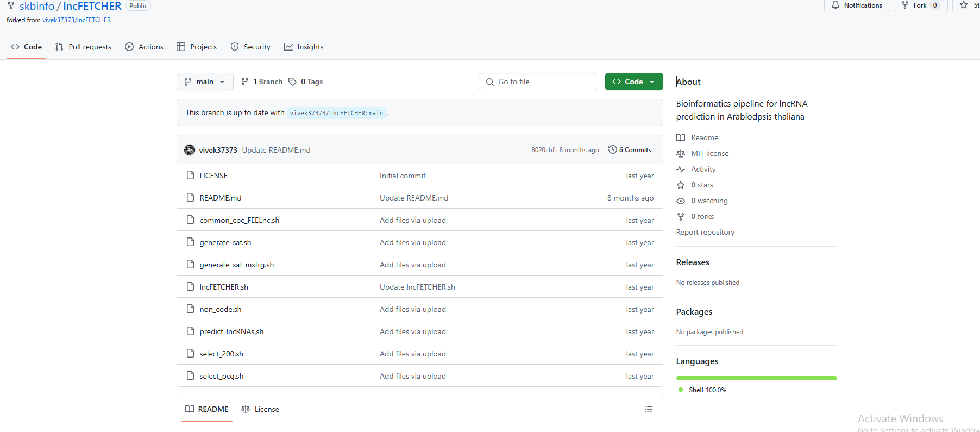Click the file icon next to generate_saf.sh
Viewport: 980px width, 432px height.
coord(190,242)
